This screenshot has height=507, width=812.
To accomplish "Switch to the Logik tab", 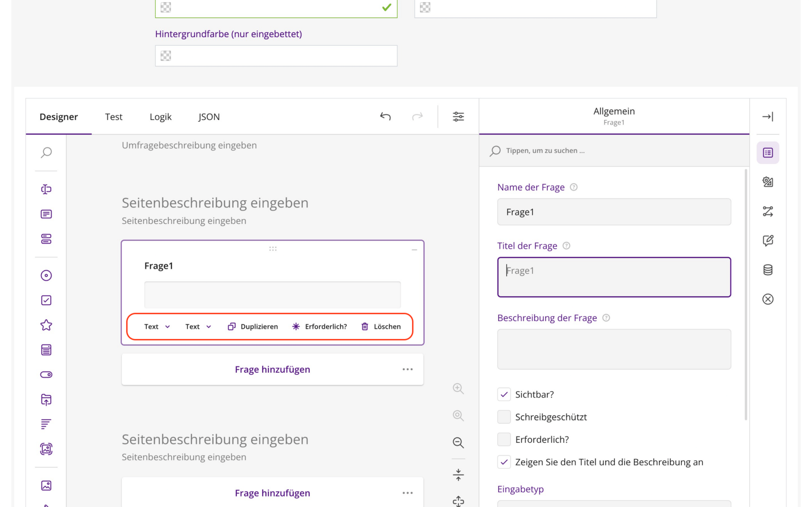I will 160,117.
